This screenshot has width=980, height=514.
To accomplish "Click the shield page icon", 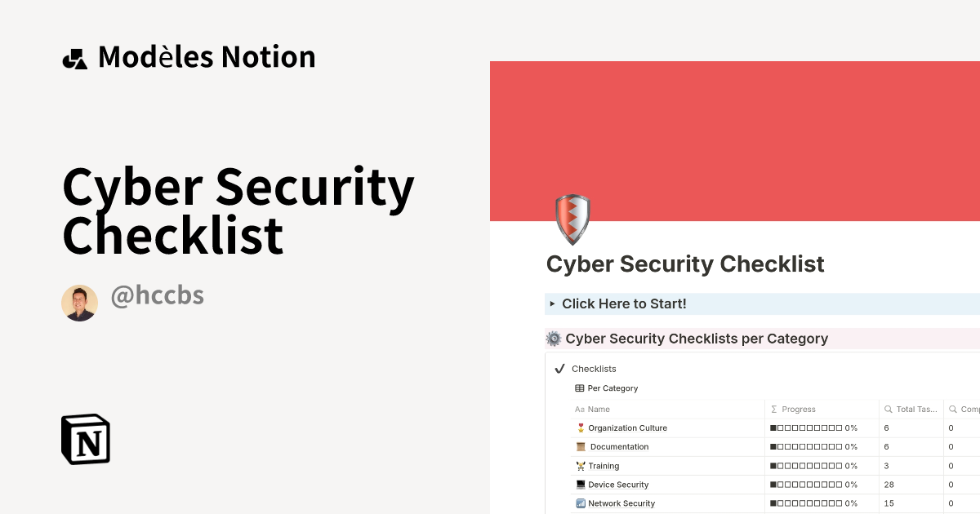I will 572,219.
